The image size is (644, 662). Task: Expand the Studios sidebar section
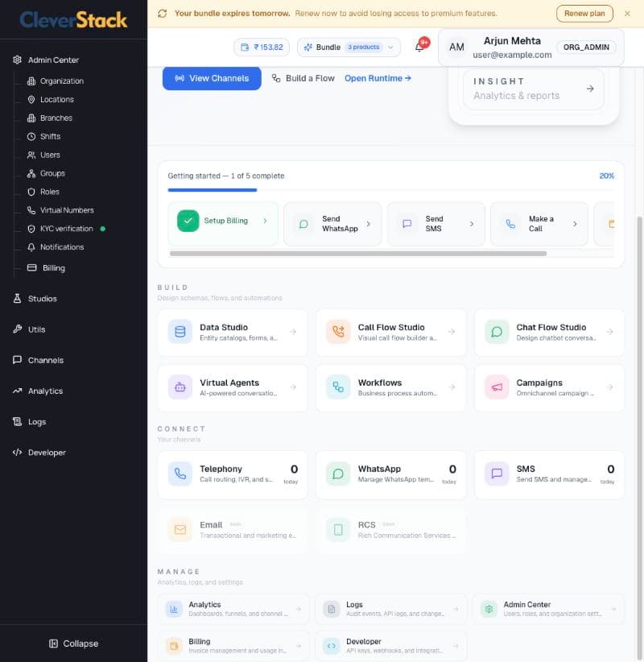tap(73, 299)
